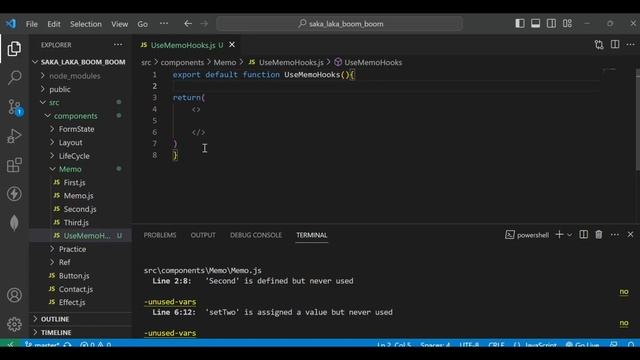The image size is (640, 360).
Task: Open the Explorer view in activity bar
Action: pos(14,49)
